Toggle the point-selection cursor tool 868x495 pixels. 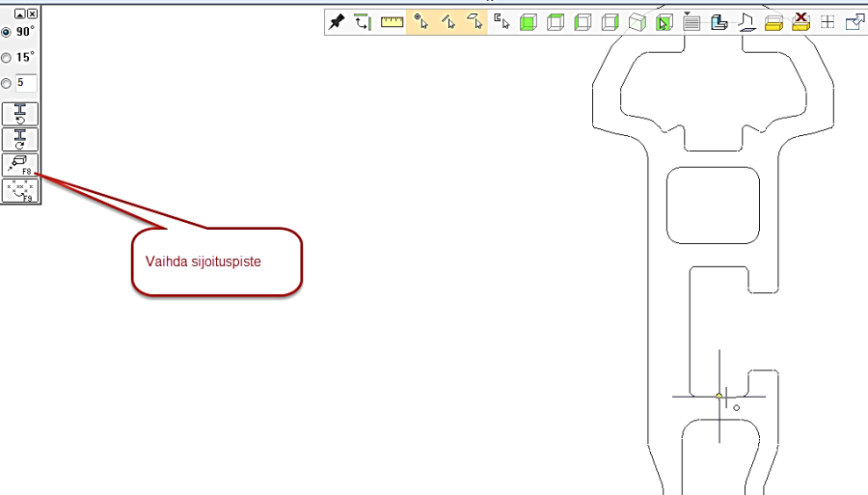420,22
